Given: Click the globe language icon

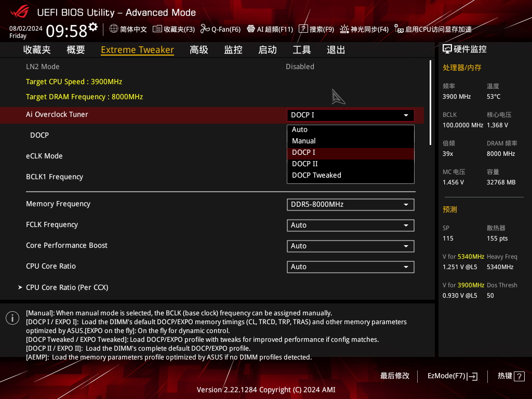Looking at the screenshot, I should click(x=114, y=29).
